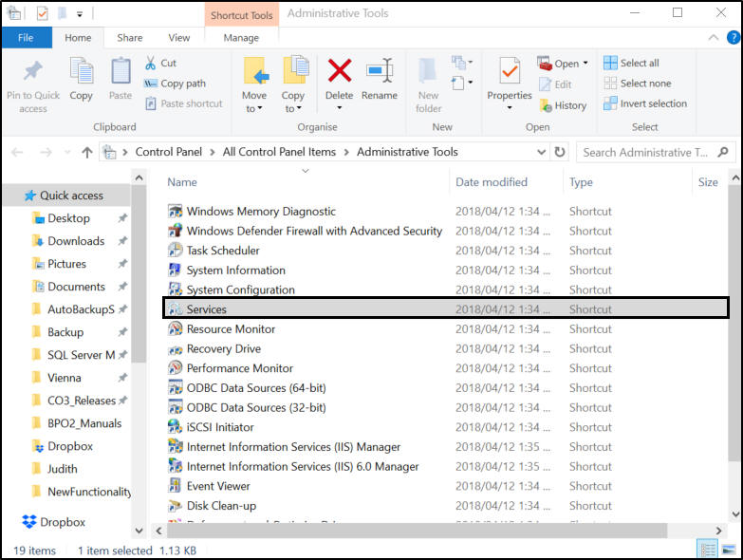743x560 pixels.
Task: Select the Shortcut Tools contextual tab
Action: coord(242,14)
